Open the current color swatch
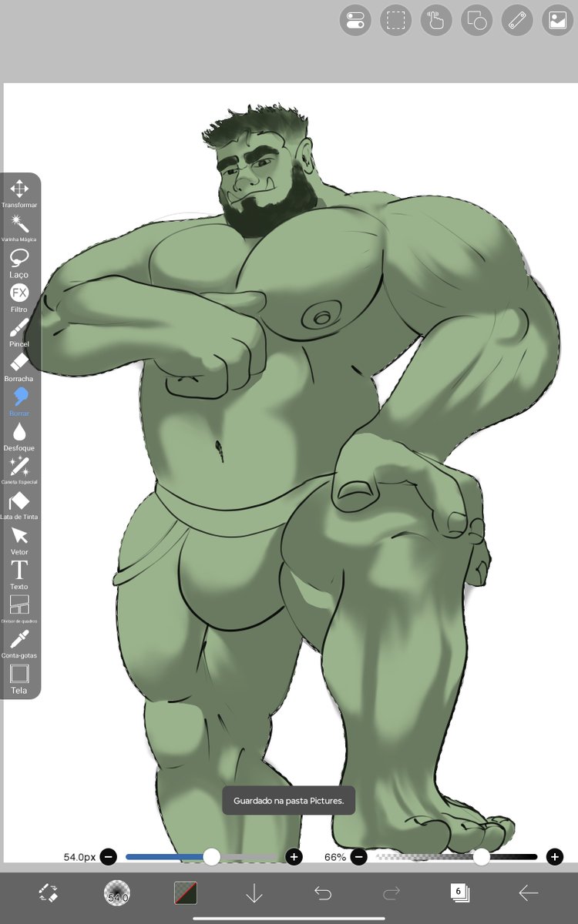The width and height of the screenshot is (578, 924). [186, 893]
